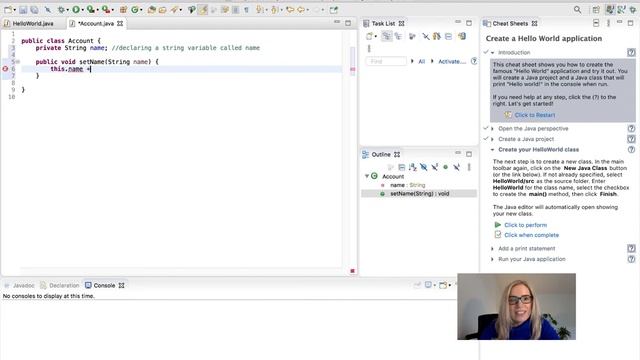Click Collapse All icon in Task List
Viewport: 640px width, 360px height.
448,36
